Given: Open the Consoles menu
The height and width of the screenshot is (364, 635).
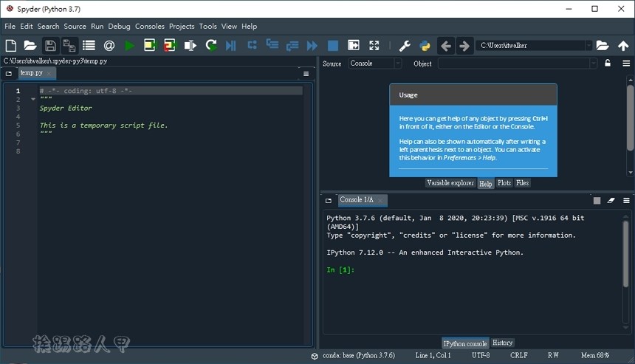Looking at the screenshot, I should point(150,26).
